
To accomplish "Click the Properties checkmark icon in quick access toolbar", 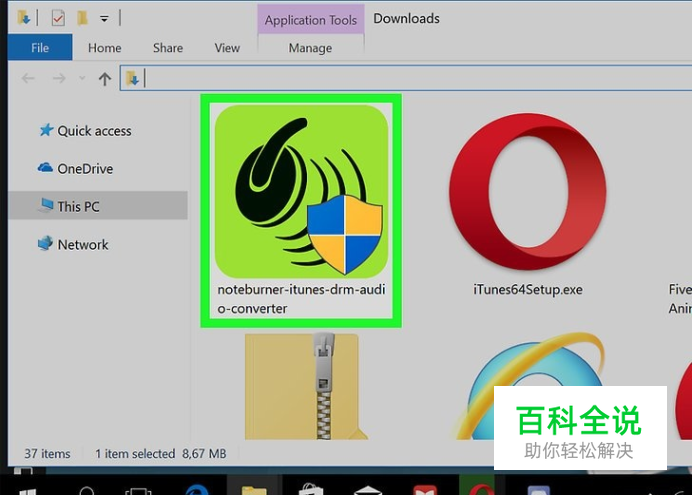I will click(58, 18).
